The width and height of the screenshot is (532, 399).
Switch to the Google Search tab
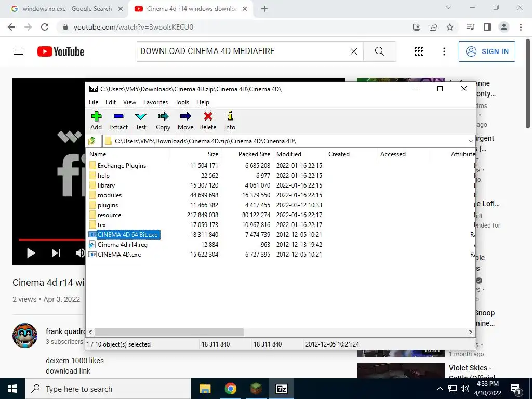click(x=66, y=9)
